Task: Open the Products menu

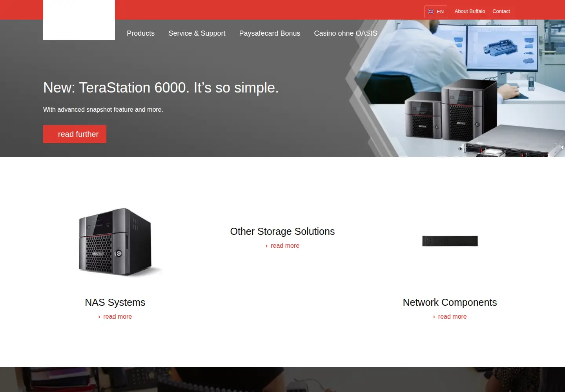Action: [x=140, y=33]
